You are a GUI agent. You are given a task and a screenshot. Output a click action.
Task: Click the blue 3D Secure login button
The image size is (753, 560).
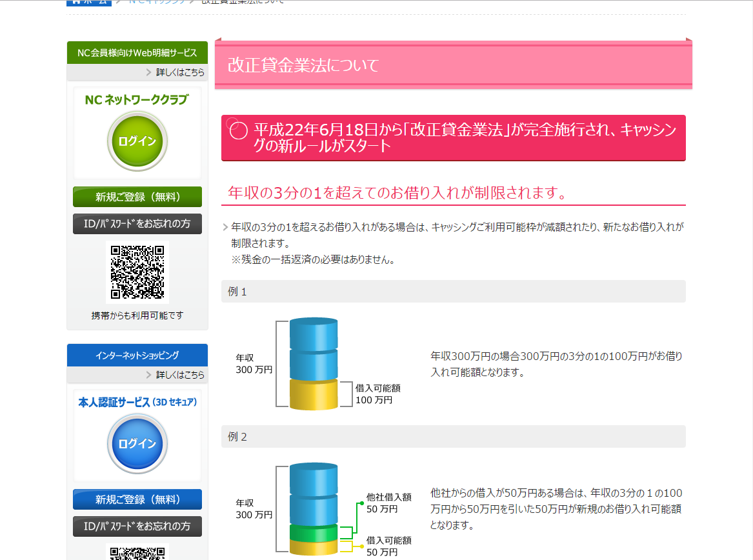point(137,444)
